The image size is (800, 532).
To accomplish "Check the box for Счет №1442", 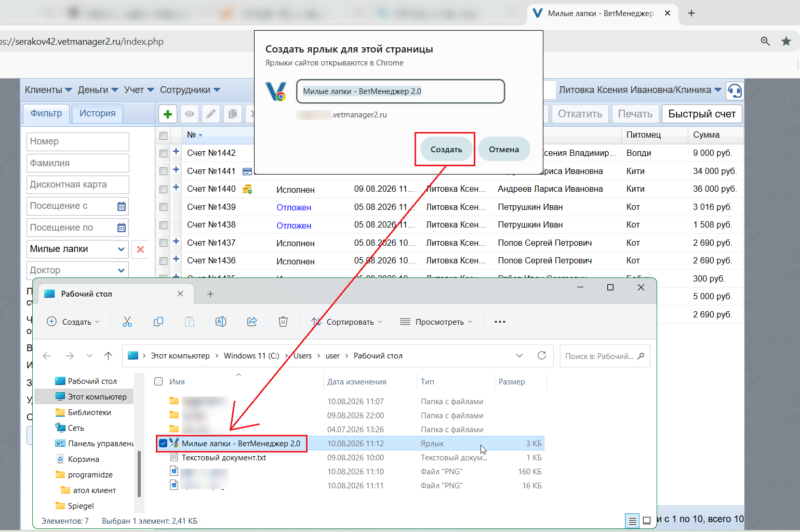I will click(x=163, y=153).
